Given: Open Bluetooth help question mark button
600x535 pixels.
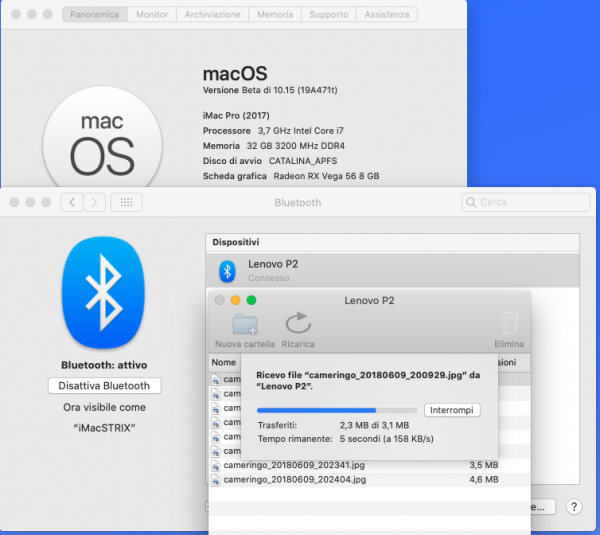Looking at the screenshot, I should (574, 507).
